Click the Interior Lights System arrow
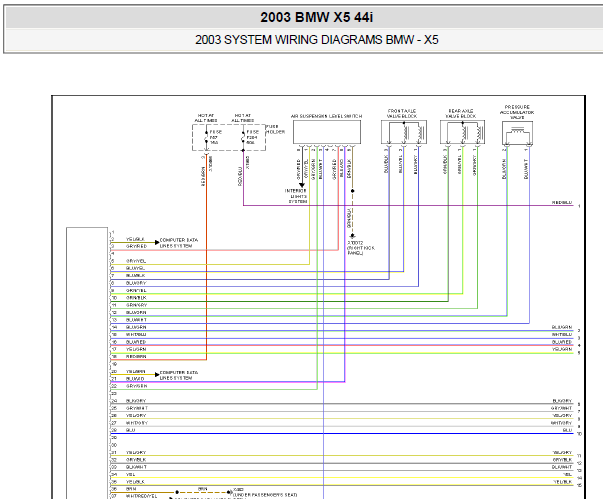Image resolution: width=603 pixels, height=499 pixels. pos(302,185)
